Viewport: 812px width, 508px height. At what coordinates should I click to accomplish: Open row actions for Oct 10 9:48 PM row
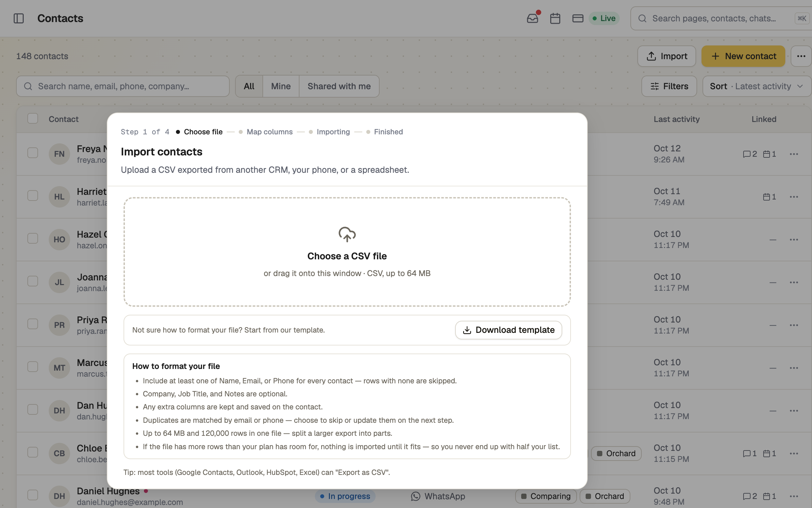[794, 496]
